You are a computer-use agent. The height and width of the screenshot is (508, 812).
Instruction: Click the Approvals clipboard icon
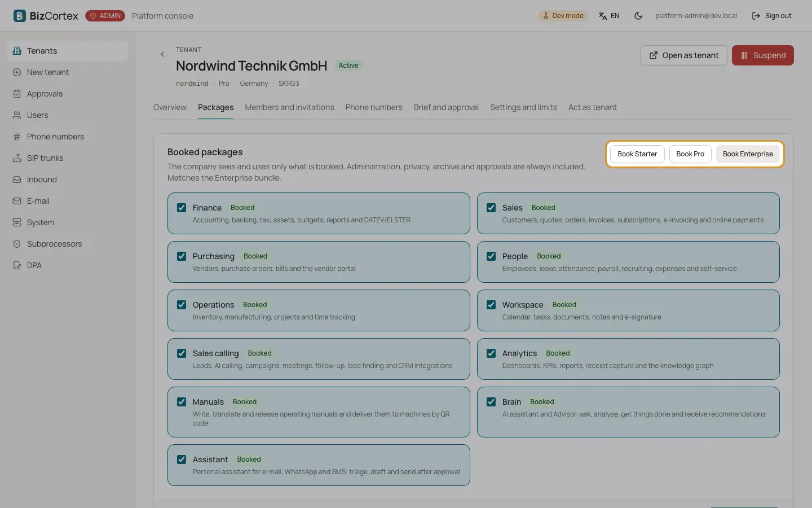pyautogui.click(x=17, y=94)
